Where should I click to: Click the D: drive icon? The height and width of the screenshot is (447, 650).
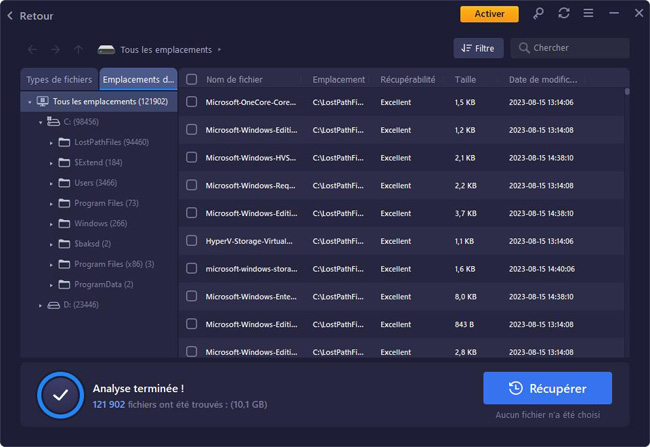point(53,305)
